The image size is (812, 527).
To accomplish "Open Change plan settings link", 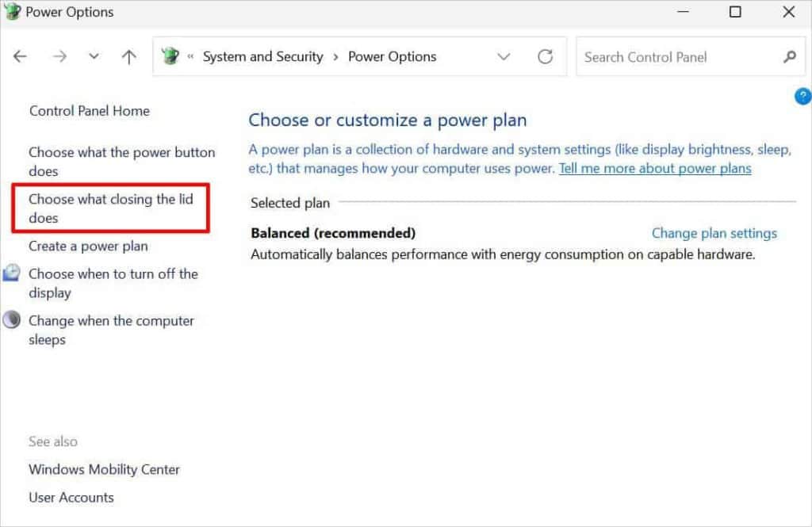I will pos(714,233).
